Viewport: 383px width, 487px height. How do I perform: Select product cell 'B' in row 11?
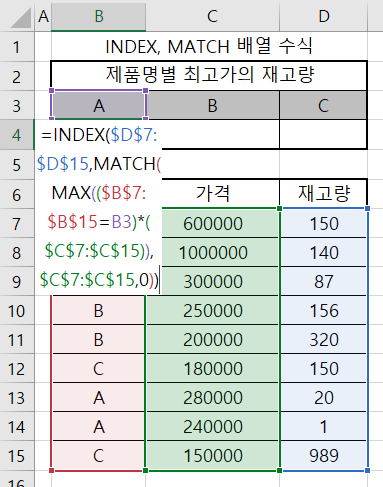98,339
